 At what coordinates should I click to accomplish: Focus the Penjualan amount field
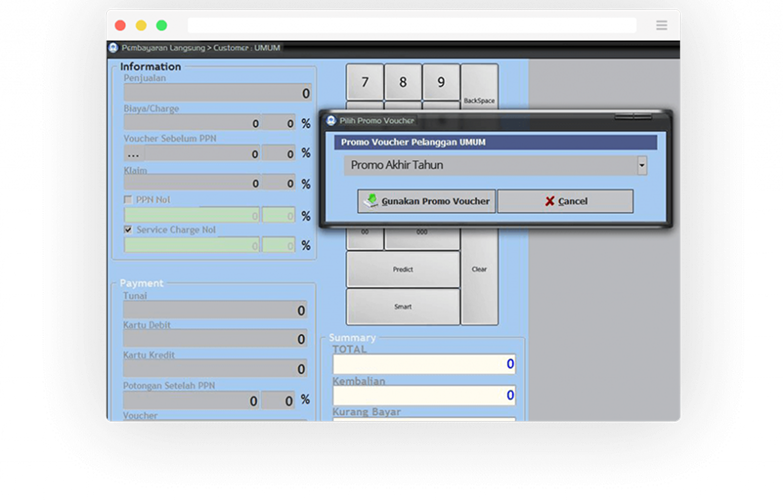tap(218, 93)
